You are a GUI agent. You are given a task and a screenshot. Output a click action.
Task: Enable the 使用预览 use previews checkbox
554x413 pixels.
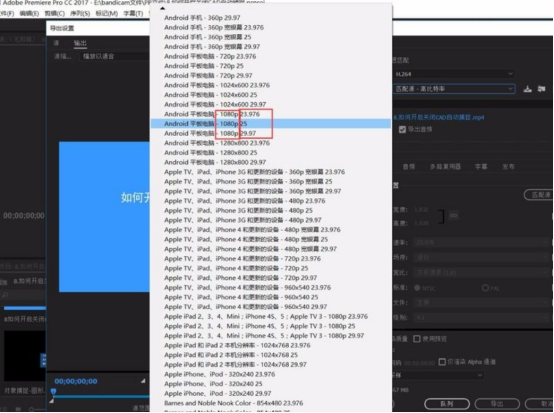(417, 339)
